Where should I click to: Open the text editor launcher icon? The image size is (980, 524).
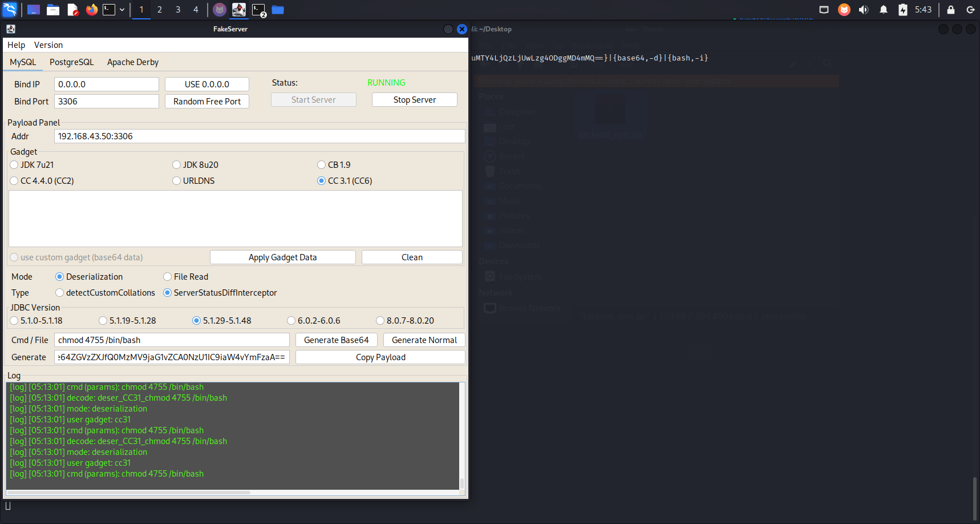click(72, 10)
